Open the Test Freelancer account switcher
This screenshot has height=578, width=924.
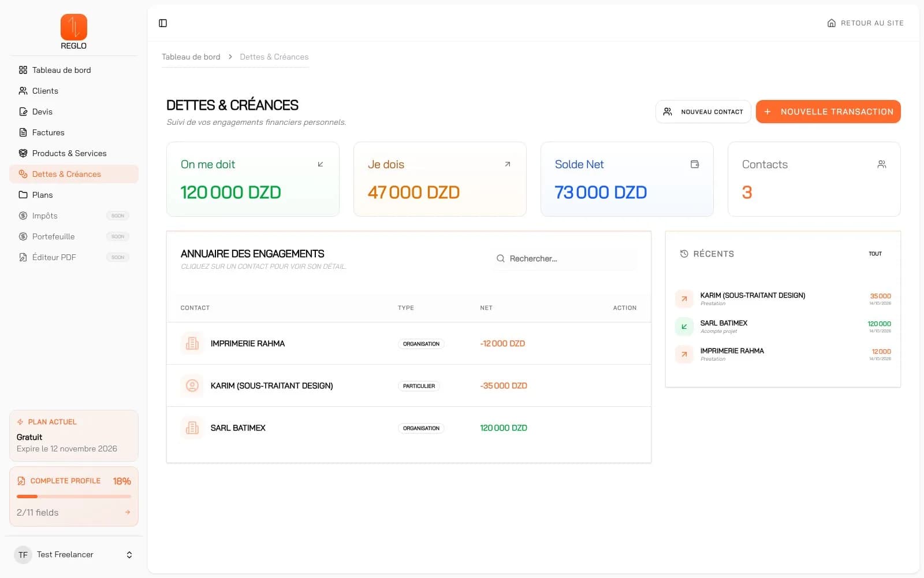[x=74, y=555]
